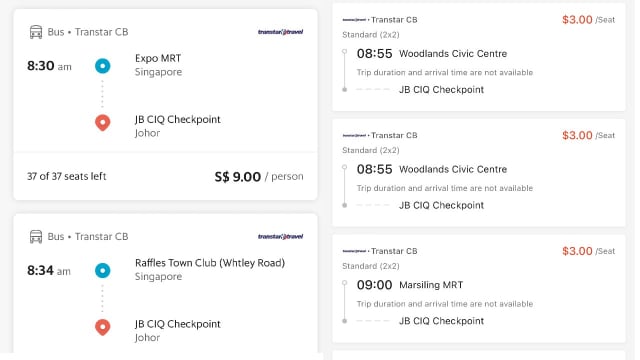The height and width of the screenshot is (360, 640).
Task: Click small Transtar logo on first Woodlands card
Action: 354,20
